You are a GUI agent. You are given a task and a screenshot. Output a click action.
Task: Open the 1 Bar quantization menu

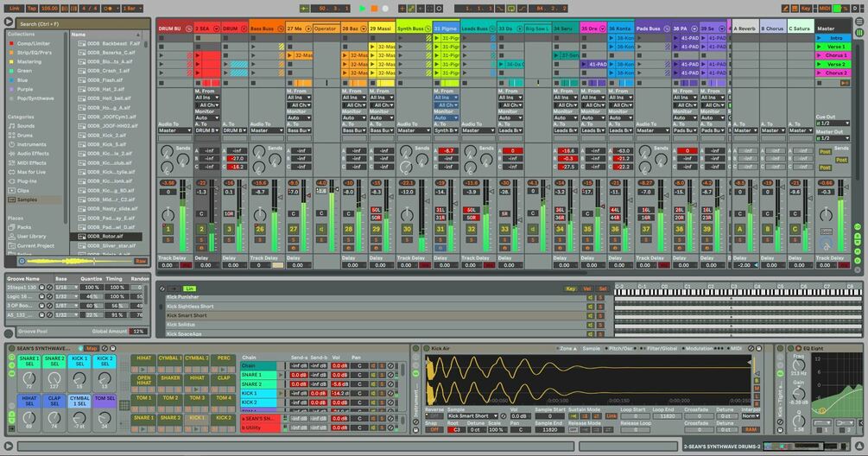tap(132, 9)
